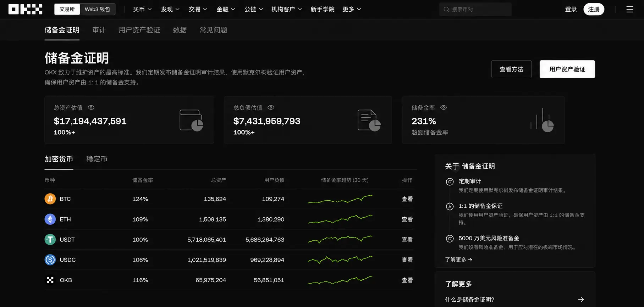Screen dimensions: 644x307
Task: Switch to 稳定币 tab
Action: (x=97, y=159)
